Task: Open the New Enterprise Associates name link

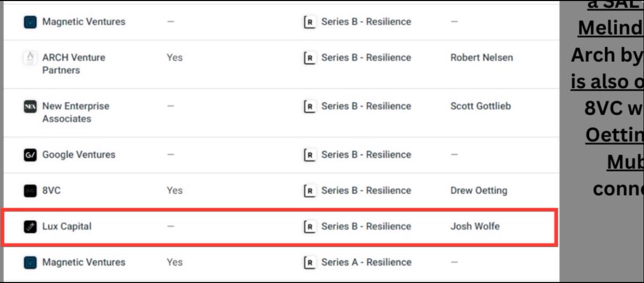Action: pyautogui.click(x=75, y=112)
